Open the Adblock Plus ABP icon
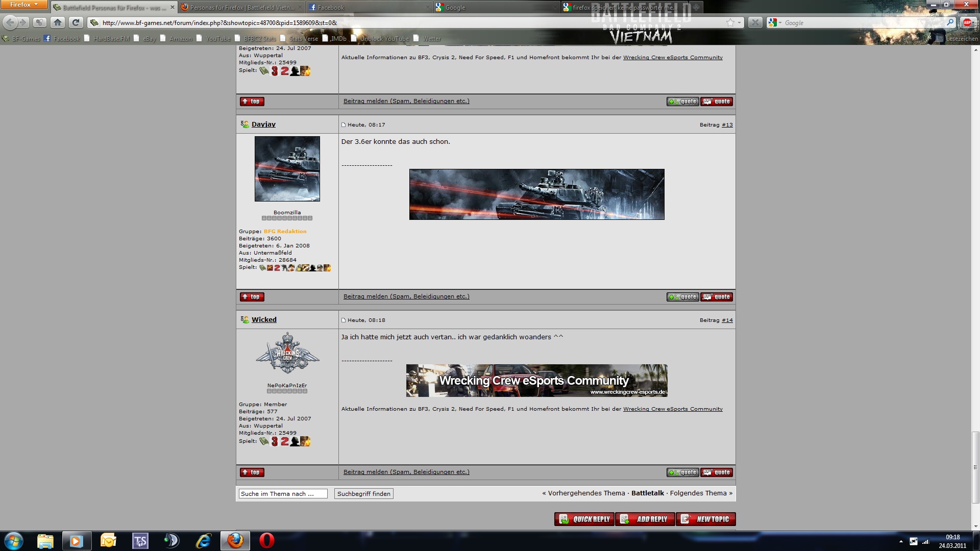 967,22
